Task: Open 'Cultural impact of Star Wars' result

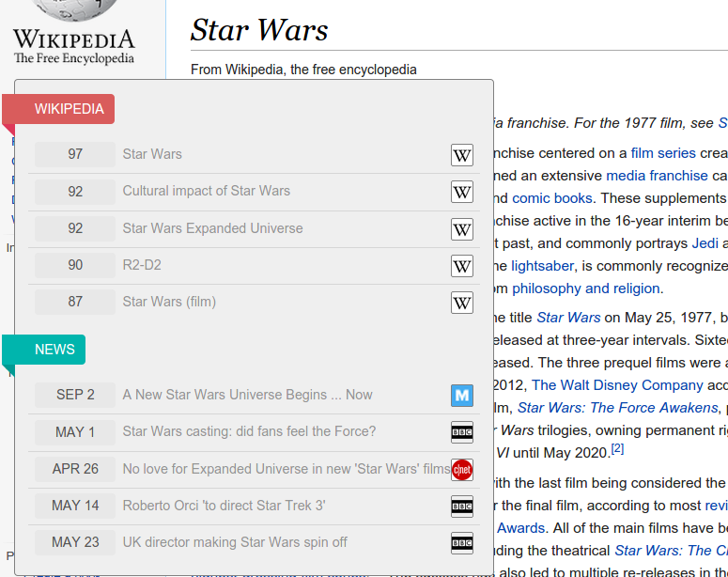Action: pyautogui.click(x=206, y=191)
